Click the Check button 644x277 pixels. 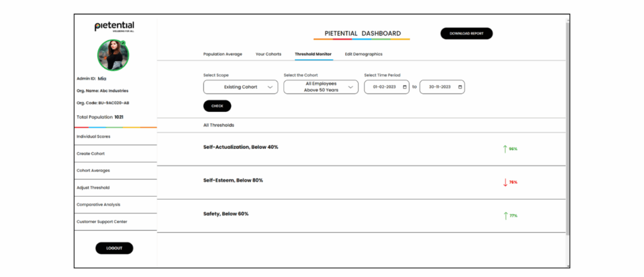[x=217, y=106]
